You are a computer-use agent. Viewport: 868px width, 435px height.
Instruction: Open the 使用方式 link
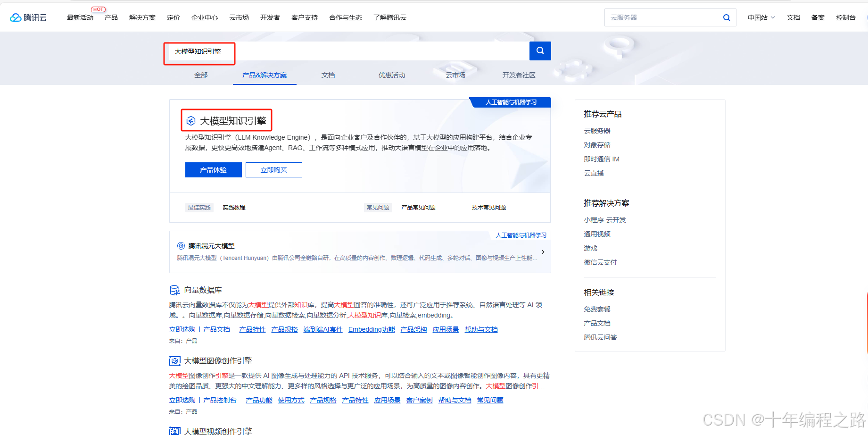291,400
